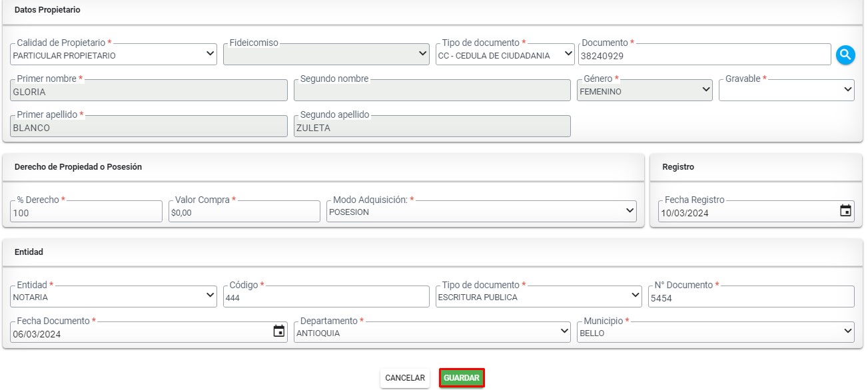868x390 pixels.
Task: Open Tipo de documento CC - Cedula dropdown
Action: click(505, 54)
